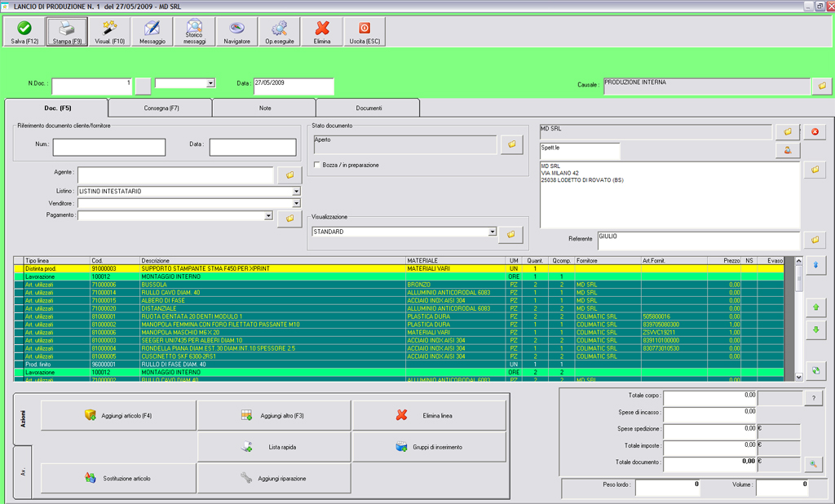
Task: Click the grid vertical scrollbar down arrow
Action: [x=798, y=378]
